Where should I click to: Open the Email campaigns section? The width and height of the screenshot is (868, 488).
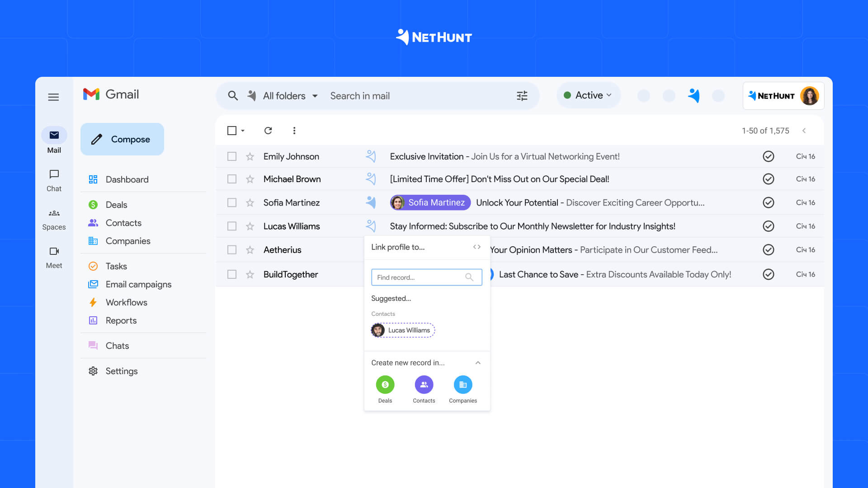pos(138,284)
